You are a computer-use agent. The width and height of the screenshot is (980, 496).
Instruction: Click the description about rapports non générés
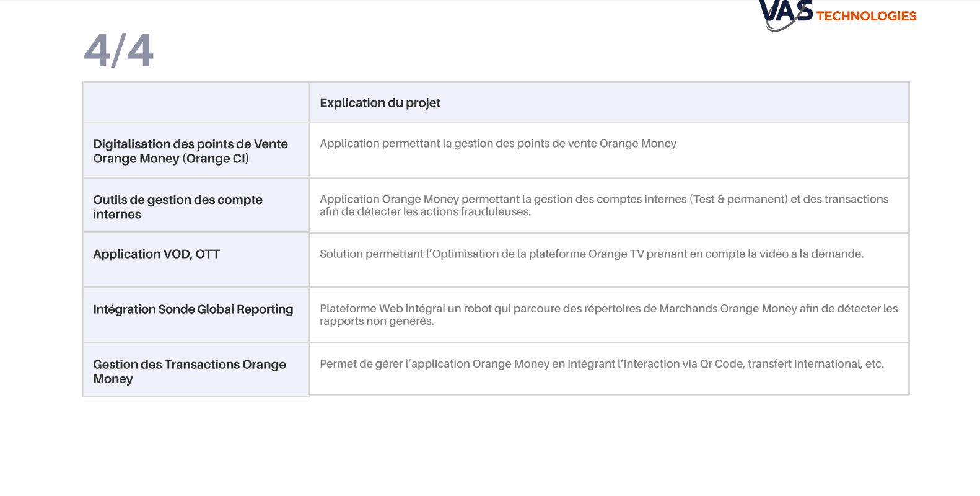608,315
